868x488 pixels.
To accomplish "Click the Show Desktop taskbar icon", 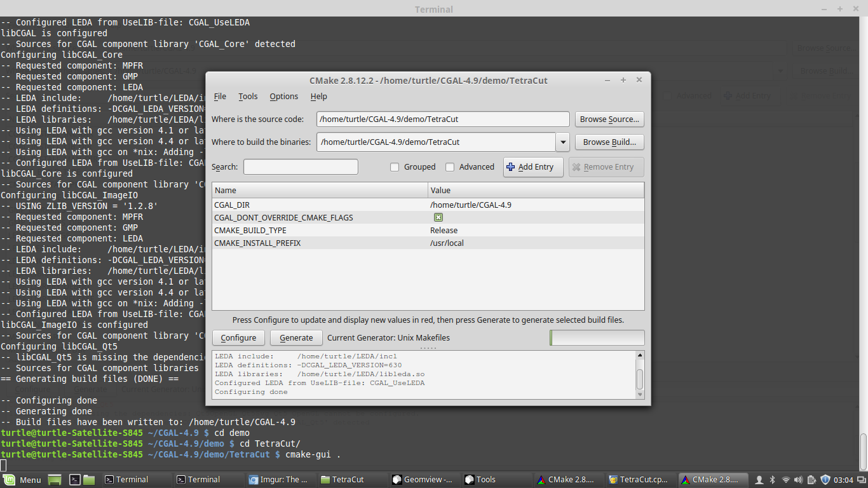I will pyautogui.click(x=55, y=480).
